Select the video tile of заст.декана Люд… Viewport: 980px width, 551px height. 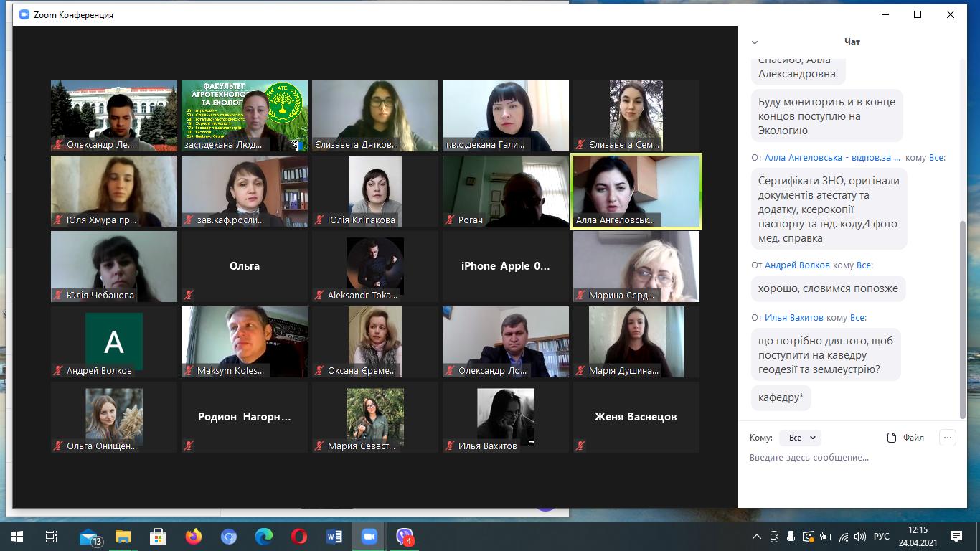[245, 116]
